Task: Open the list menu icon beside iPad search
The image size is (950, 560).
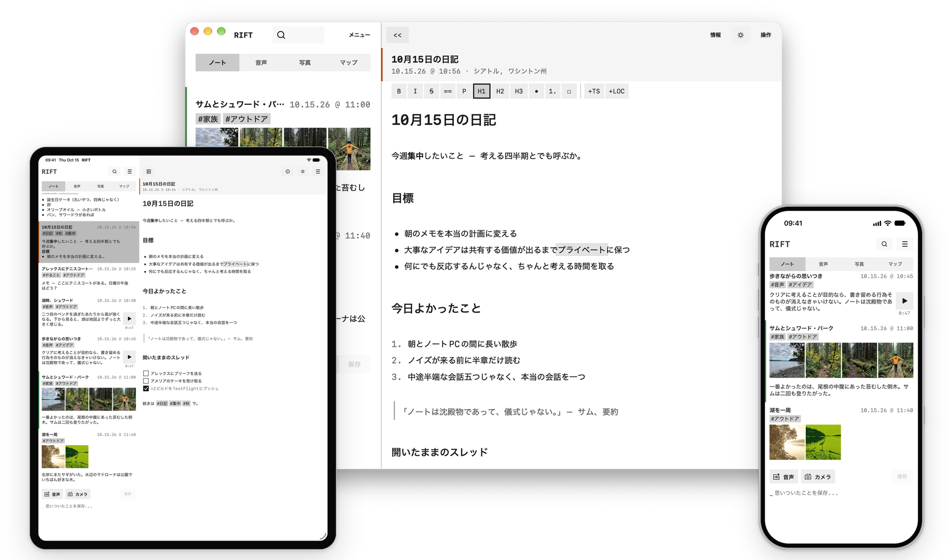Action: click(x=129, y=171)
